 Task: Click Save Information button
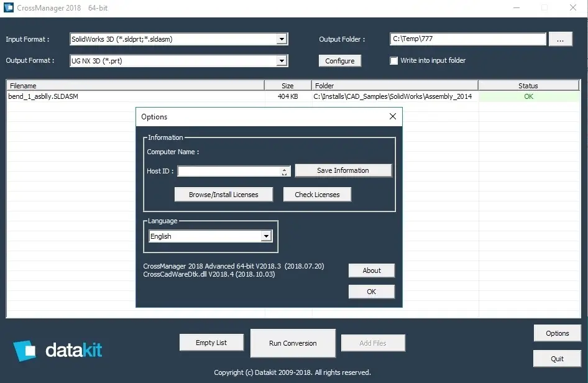point(343,170)
